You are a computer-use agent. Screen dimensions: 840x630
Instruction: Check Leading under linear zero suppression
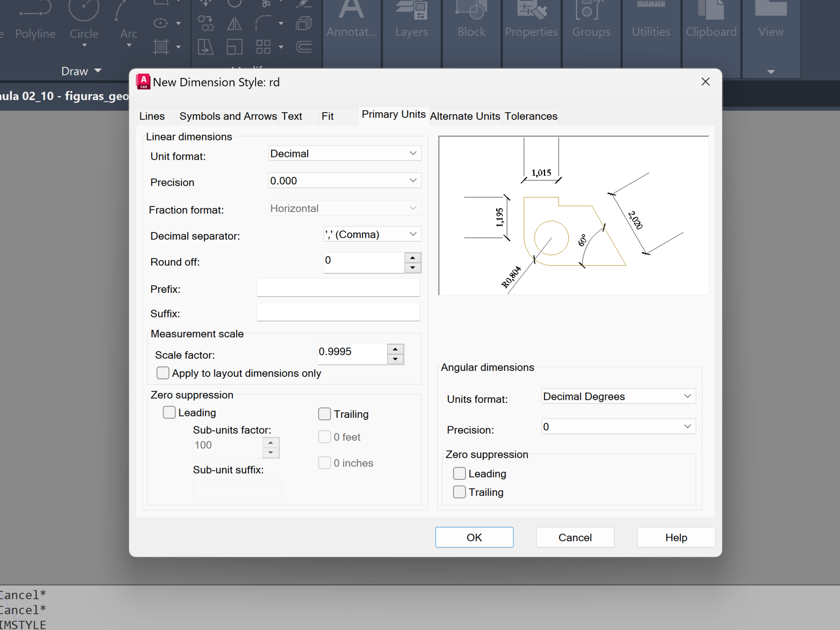169,412
